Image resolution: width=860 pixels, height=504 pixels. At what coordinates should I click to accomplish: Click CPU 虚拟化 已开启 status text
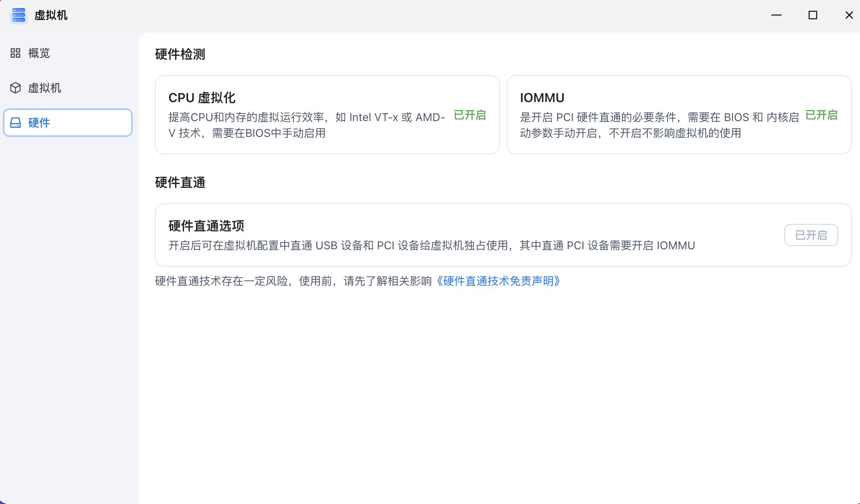[x=470, y=115]
